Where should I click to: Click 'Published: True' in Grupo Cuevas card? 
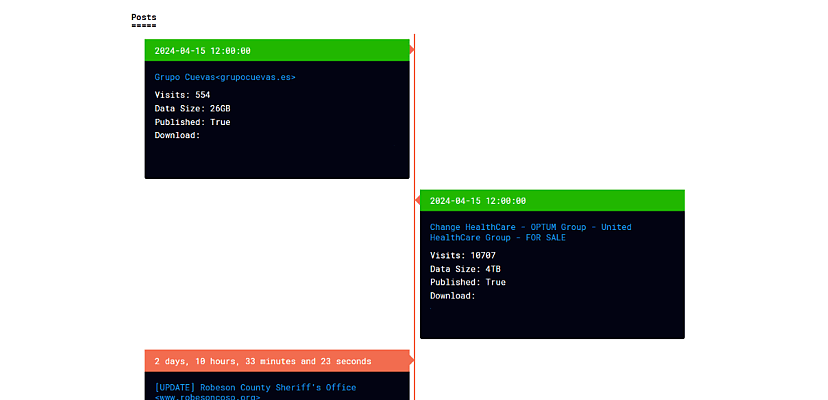pos(192,122)
